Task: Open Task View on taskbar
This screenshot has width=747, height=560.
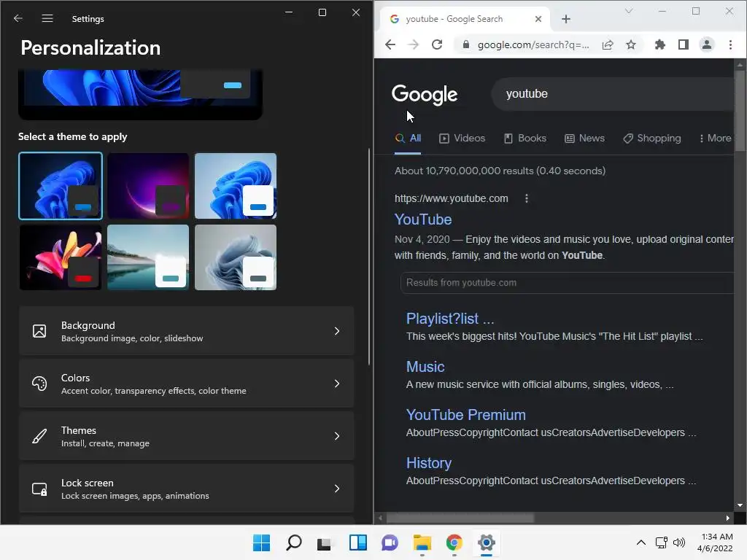Action: [x=325, y=542]
